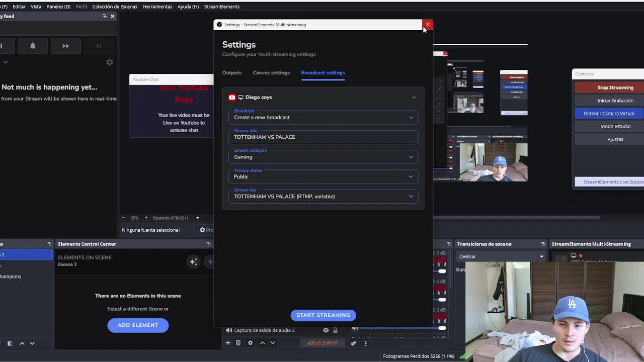Switch to the Outputs tab
Screen dimensions: 644x362
[232, 72]
